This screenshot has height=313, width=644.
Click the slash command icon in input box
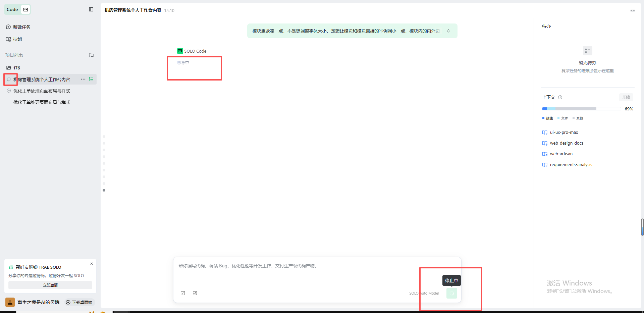183,293
